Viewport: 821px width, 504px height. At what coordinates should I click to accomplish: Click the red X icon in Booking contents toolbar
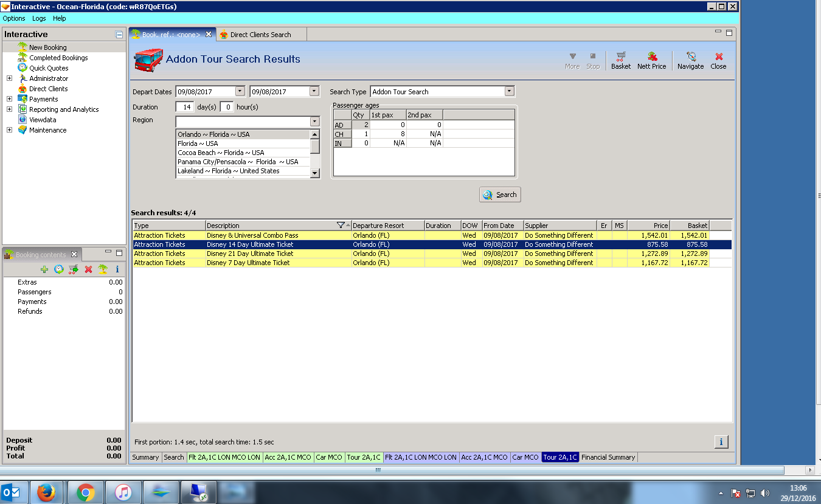click(x=88, y=269)
